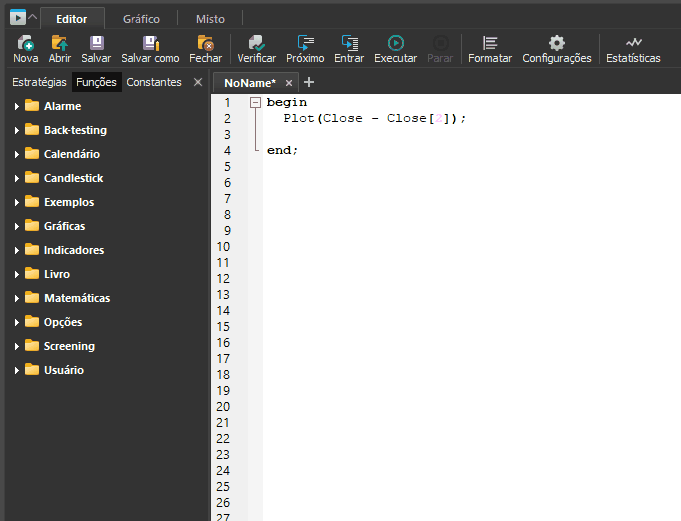Screen dimensions: 681x521
Task: Expand the Alarme folder
Action: [x=17, y=106]
